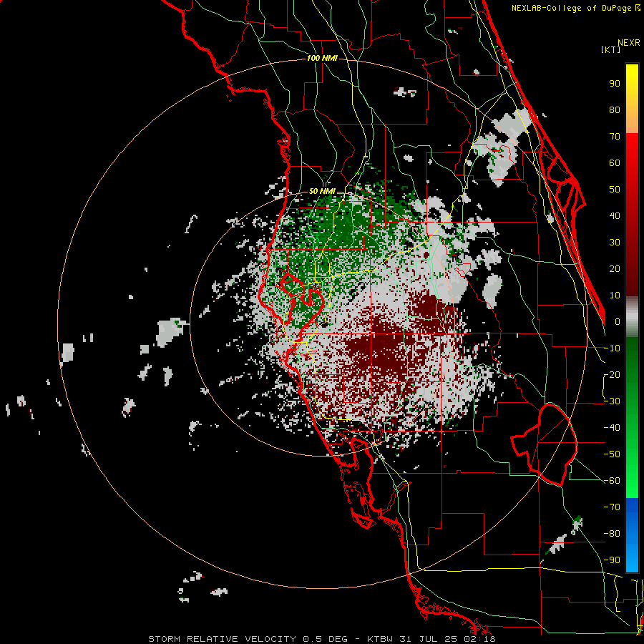The width and height of the screenshot is (644, 644).
Task: Click the 100 NMI range ring label
Action: click(x=322, y=59)
